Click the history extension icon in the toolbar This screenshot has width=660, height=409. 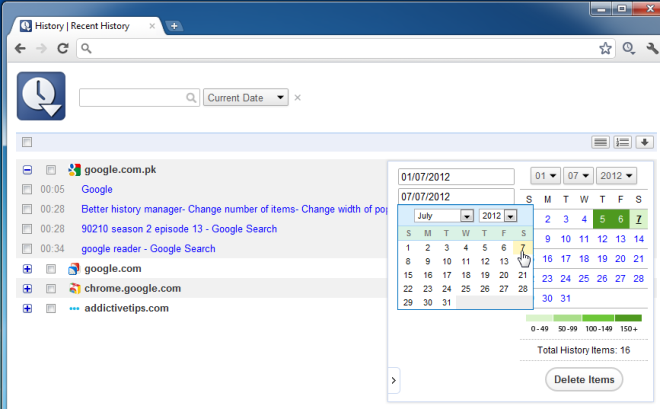point(625,47)
